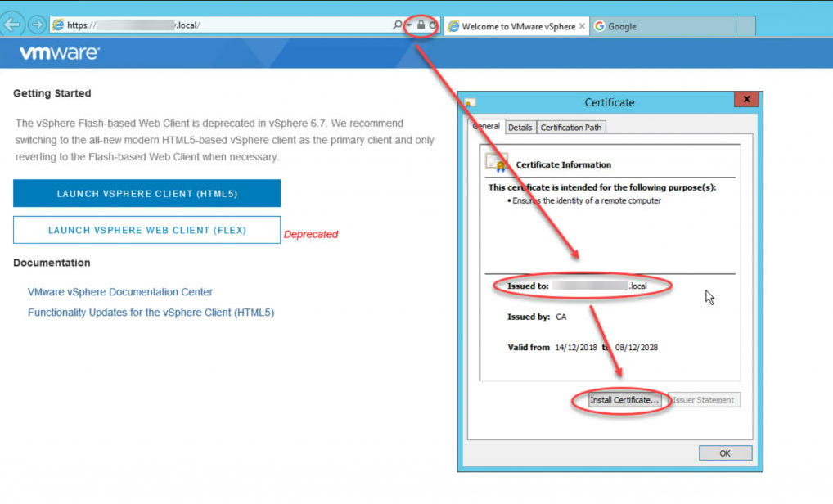This screenshot has width=833, height=504.
Task: Click the browser Forward arrow button
Action: [x=37, y=25]
